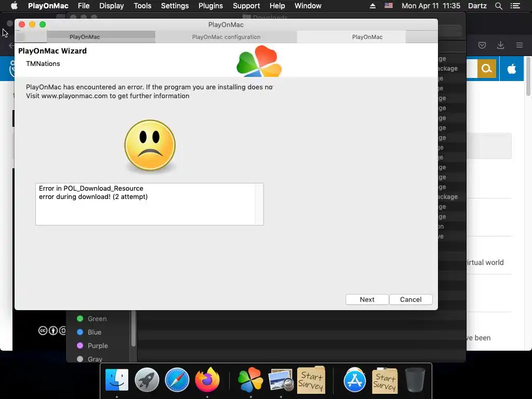Open Finder from the Dock

[x=117, y=380]
